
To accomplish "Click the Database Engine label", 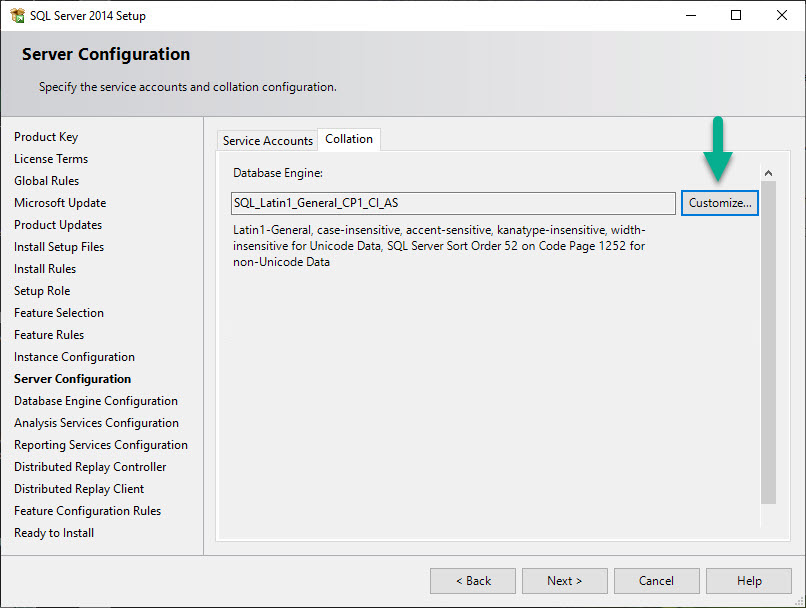I will click(278, 173).
